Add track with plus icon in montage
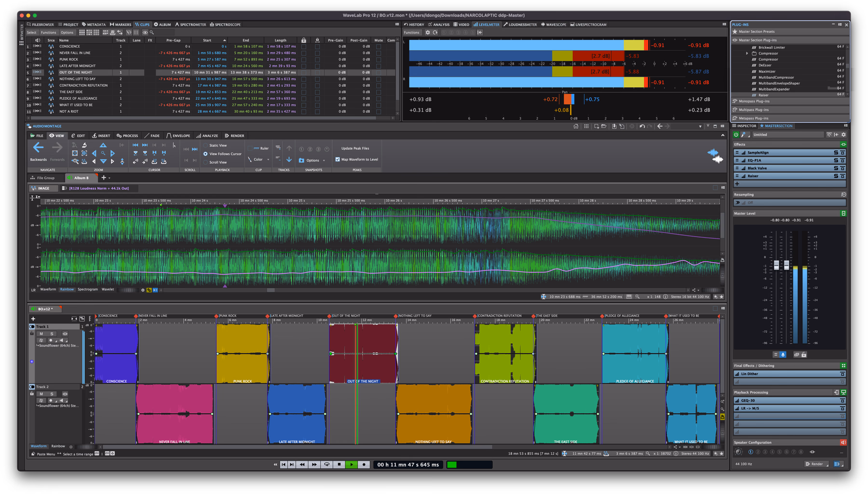 click(x=33, y=319)
